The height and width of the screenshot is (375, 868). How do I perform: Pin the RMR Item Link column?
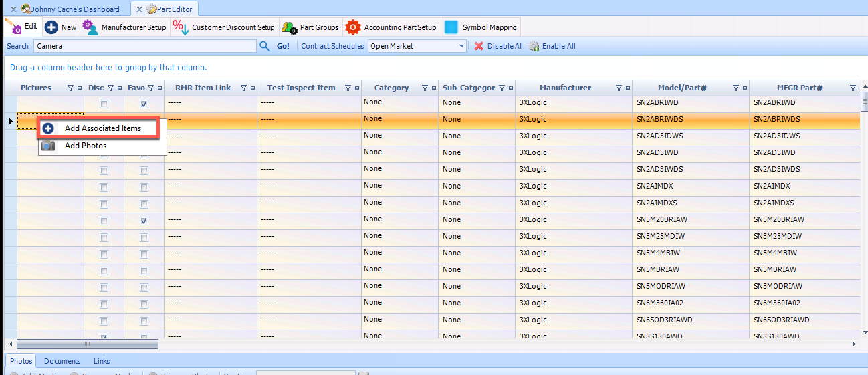pyautogui.click(x=252, y=88)
